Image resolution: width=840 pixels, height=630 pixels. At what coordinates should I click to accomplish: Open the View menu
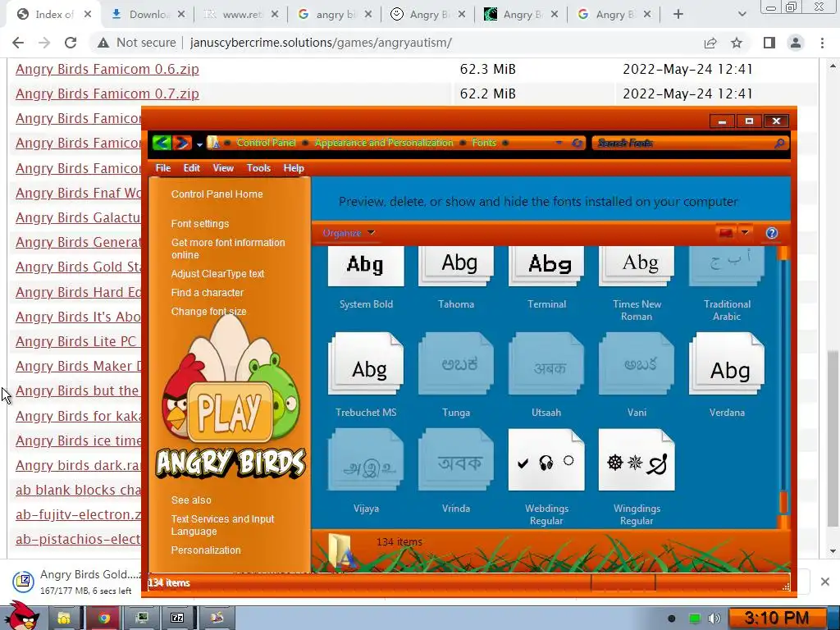[223, 167]
